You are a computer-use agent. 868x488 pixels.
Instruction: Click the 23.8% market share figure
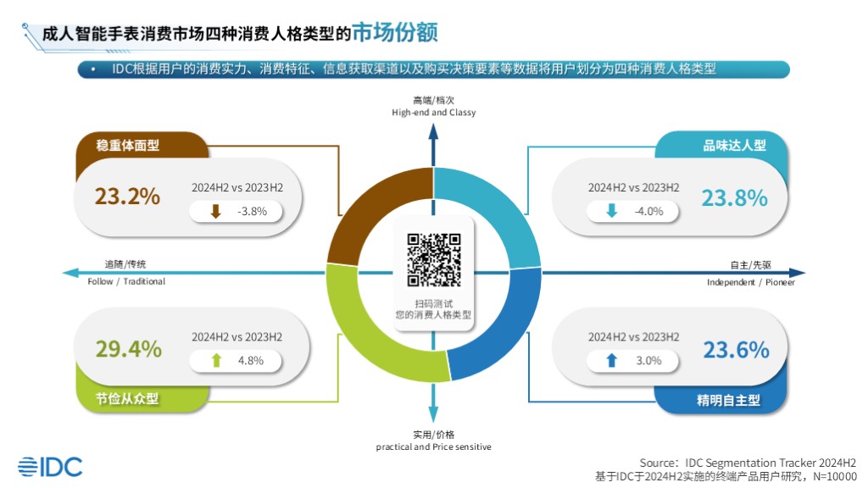click(x=734, y=197)
